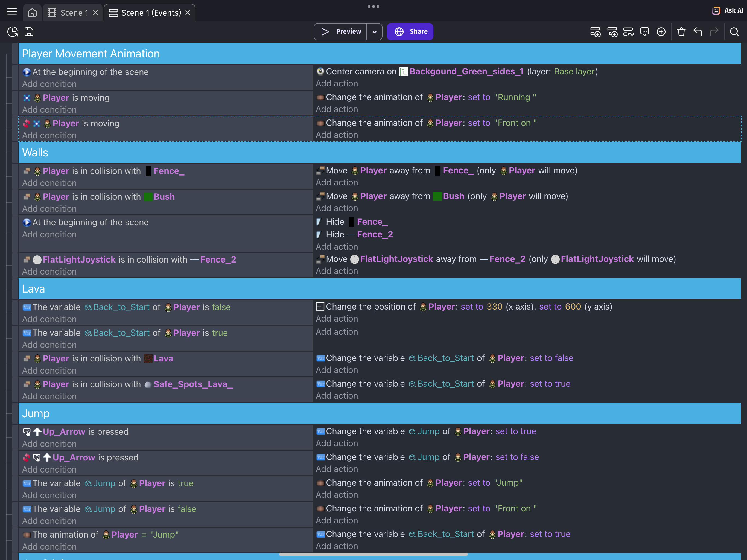Viewport: 747px width, 560px height.
Task: Switch to the Scene 1 tab
Action: click(x=68, y=13)
